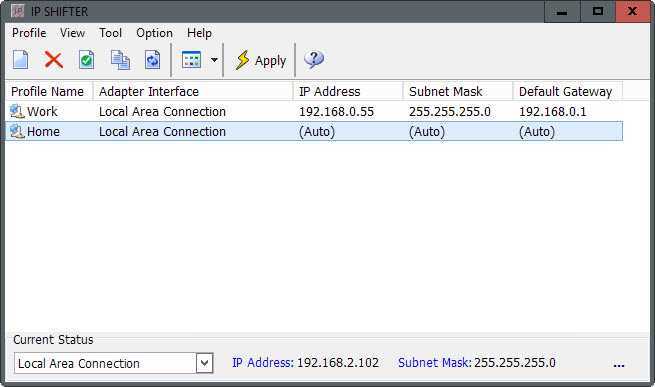Copy profile with duplicate pages icon

click(120, 60)
